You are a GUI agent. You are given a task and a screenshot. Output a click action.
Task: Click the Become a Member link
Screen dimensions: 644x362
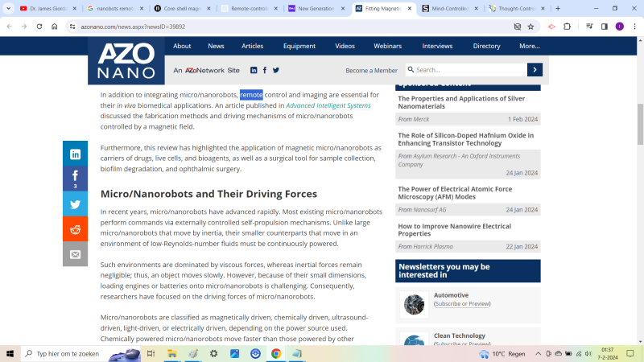[371, 71]
